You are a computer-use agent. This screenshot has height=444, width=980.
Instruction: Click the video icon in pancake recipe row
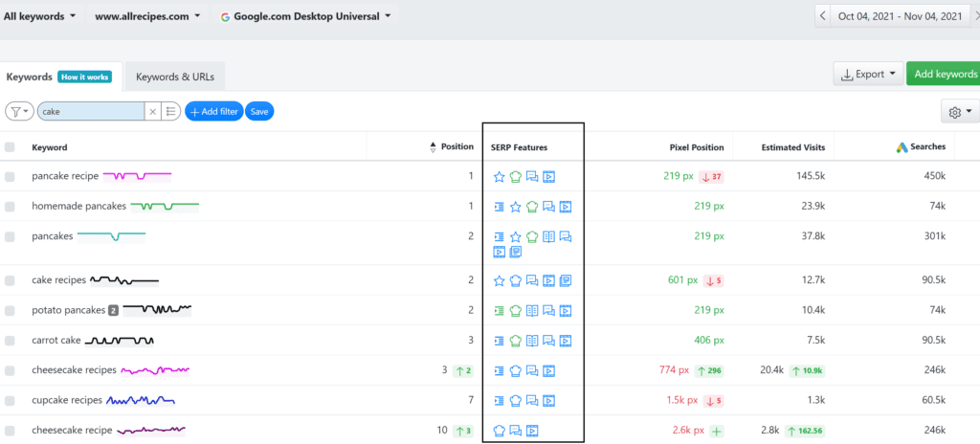[x=548, y=177]
